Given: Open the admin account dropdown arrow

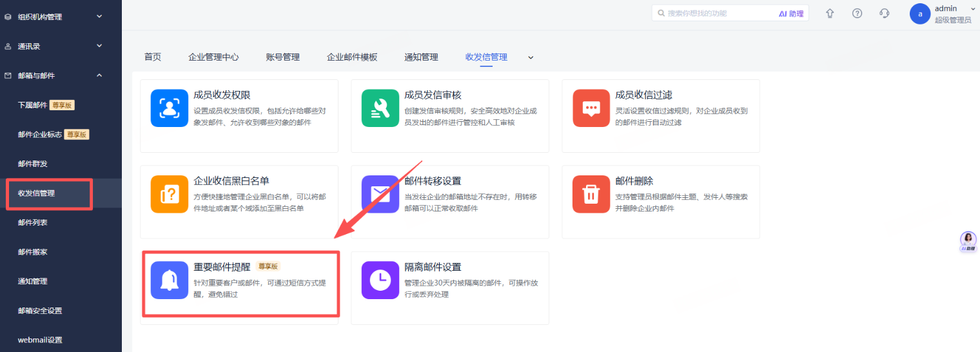Looking at the screenshot, I should tap(972, 8).
